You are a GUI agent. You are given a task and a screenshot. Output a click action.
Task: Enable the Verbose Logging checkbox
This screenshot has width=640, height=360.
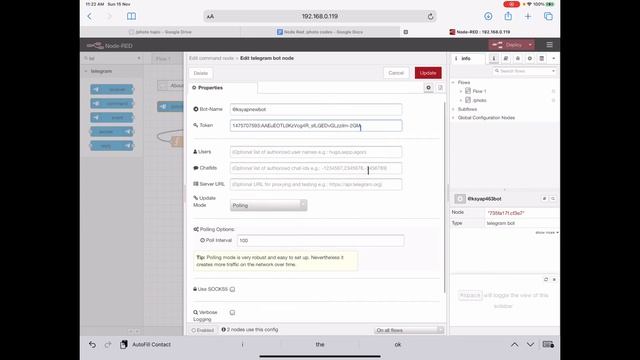click(x=232, y=313)
